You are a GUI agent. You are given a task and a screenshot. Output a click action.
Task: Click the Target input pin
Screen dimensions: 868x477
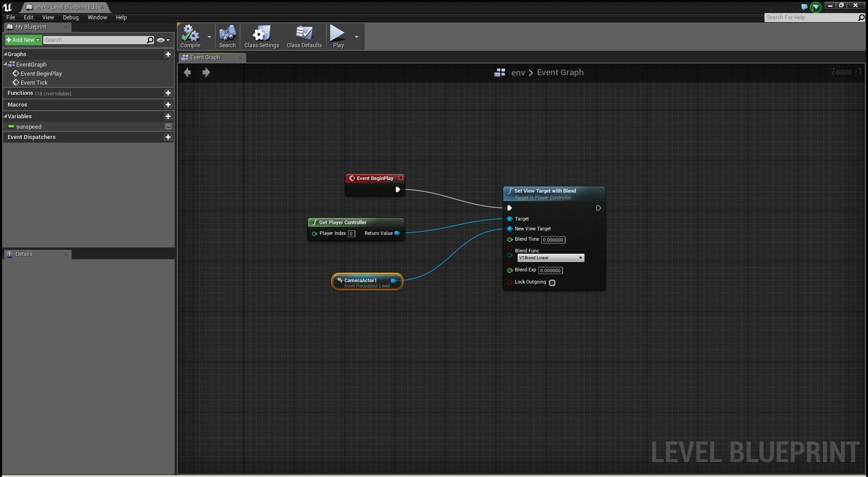(510, 219)
